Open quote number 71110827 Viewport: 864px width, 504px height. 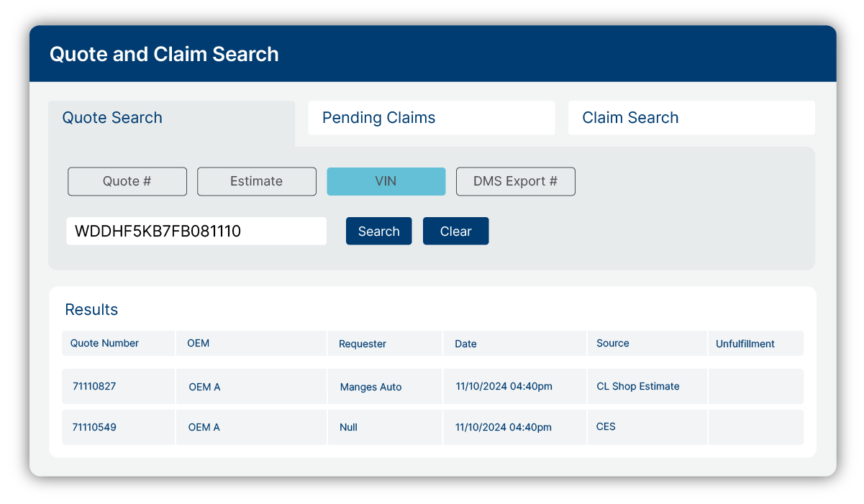coord(94,386)
